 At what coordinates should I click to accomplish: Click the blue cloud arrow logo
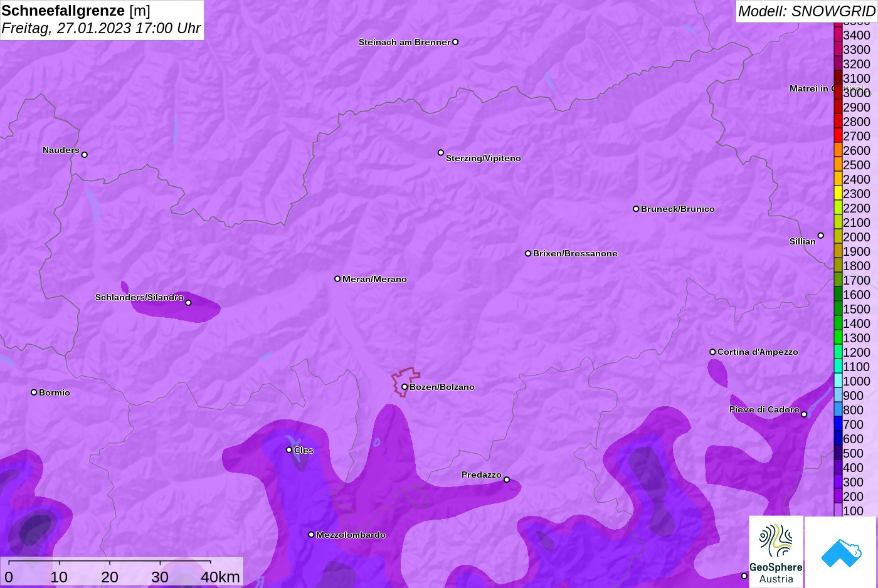point(841,552)
